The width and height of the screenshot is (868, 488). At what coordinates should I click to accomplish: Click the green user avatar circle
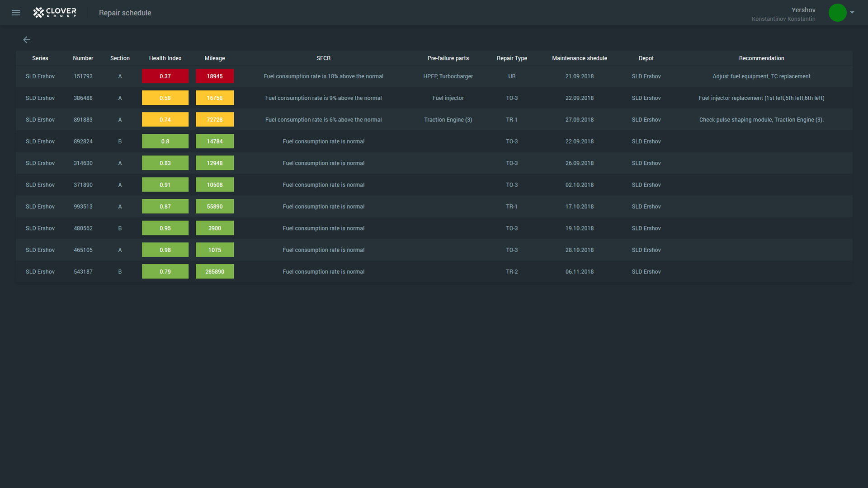tap(837, 13)
